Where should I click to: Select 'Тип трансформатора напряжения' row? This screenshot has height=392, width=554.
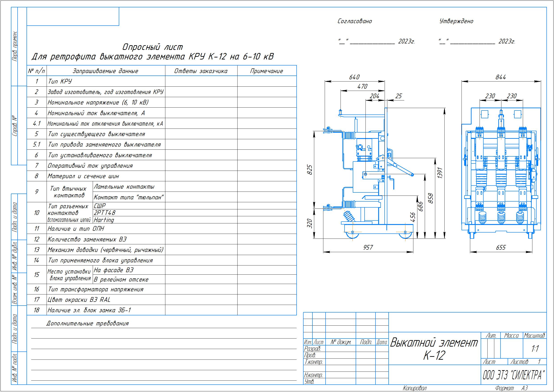click(x=162, y=289)
